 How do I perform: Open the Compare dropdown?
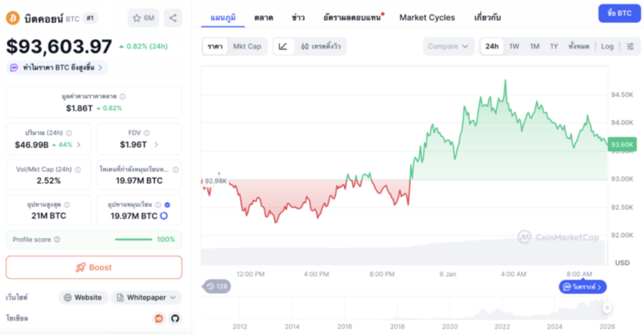coord(448,46)
